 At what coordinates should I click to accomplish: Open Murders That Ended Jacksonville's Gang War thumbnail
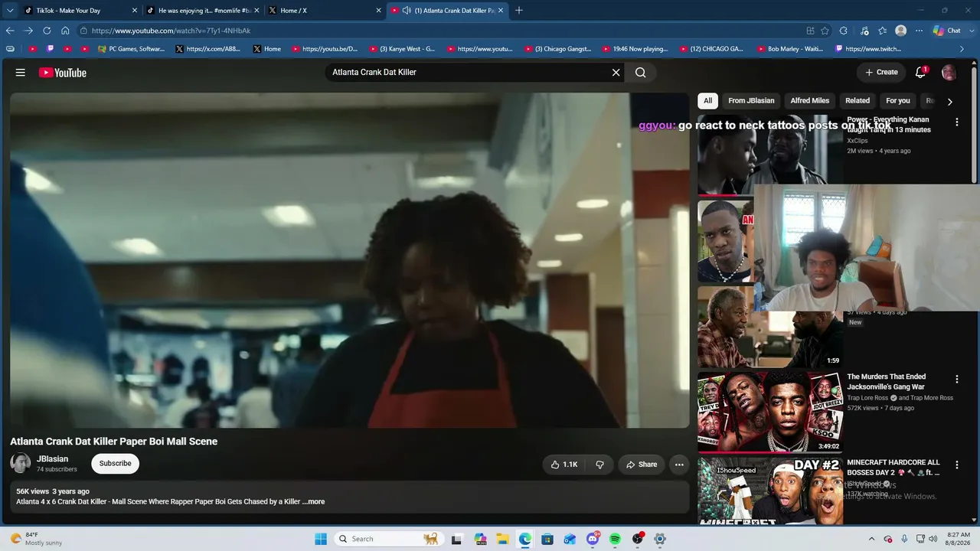click(770, 412)
